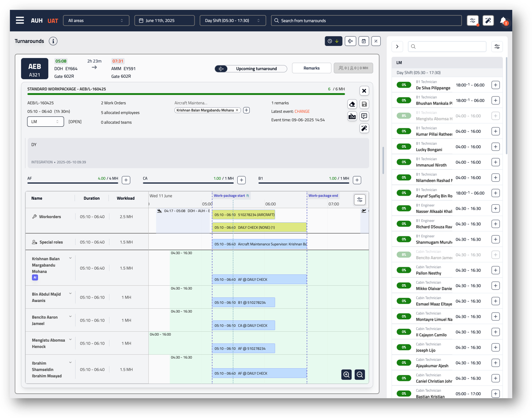Screen dimensions: 532x418
Task: Open the aircraft view toolbar icon
Action: click(x=350, y=41)
